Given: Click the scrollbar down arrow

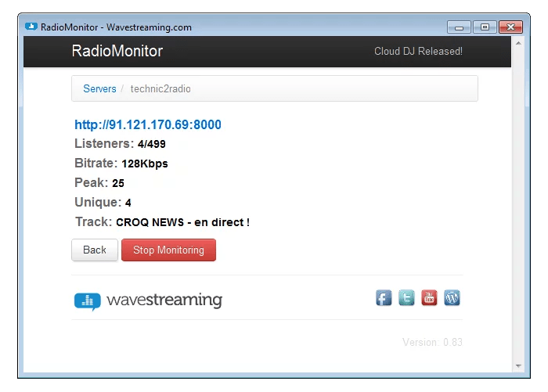Looking at the screenshot, I should pos(517,365).
